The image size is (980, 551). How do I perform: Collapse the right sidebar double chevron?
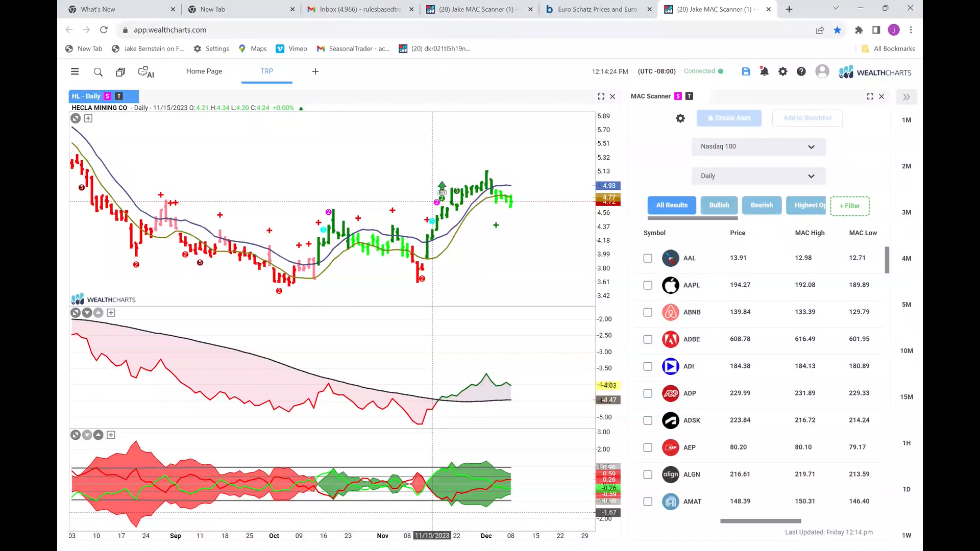[906, 97]
